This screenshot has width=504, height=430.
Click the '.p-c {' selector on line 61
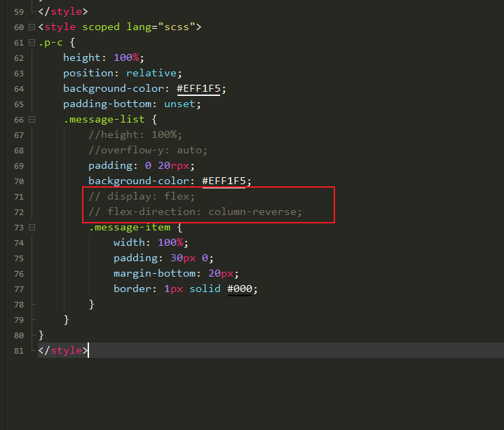click(57, 43)
